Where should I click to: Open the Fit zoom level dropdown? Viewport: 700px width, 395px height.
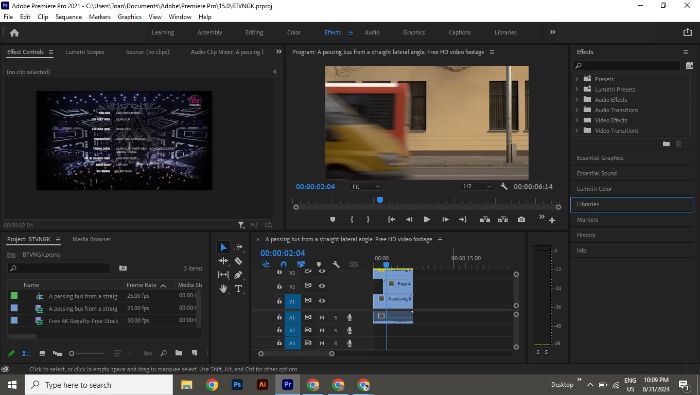(x=366, y=187)
